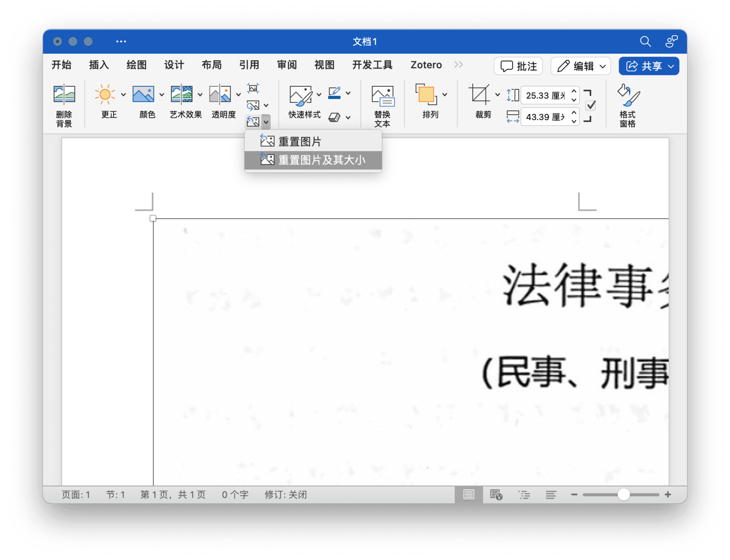Image resolution: width=730 pixels, height=560 pixels.
Task: Click the 艺术效果 artistic effects icon
Action: [x=181, y=94]
